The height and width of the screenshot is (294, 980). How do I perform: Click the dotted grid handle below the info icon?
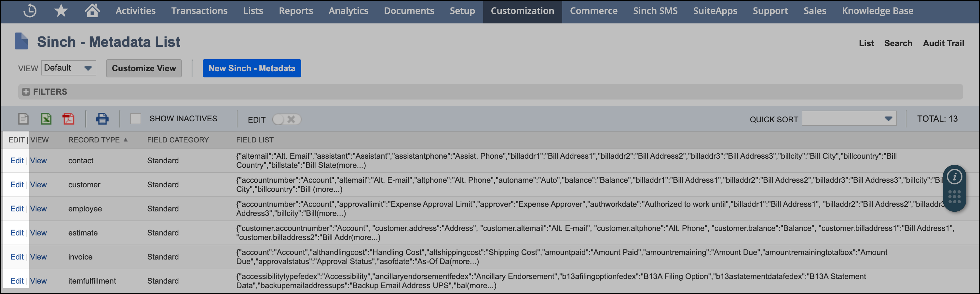point(954,197)
